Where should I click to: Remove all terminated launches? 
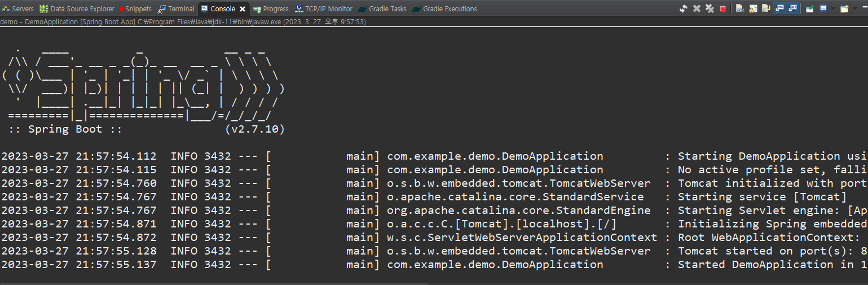point(710,8)
